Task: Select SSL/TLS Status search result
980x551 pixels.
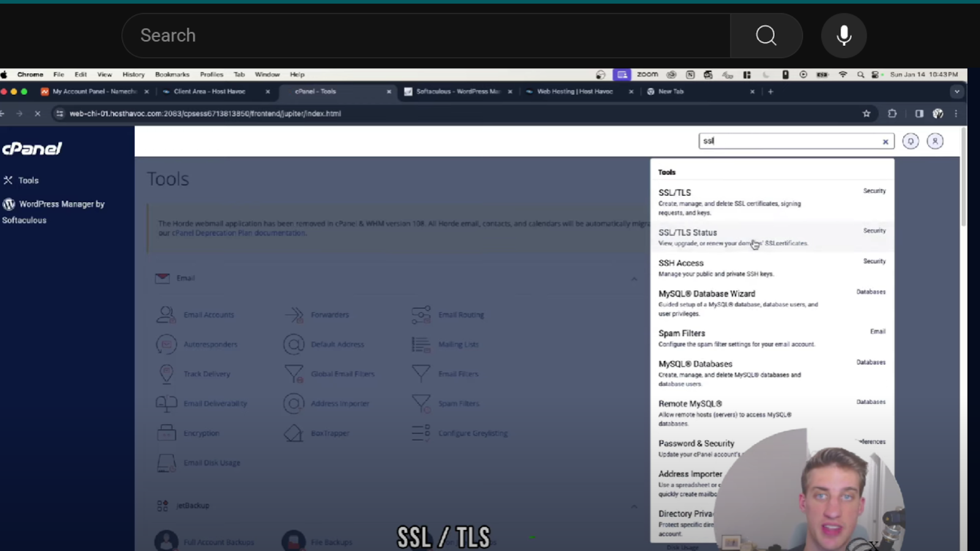Action: pyautogui.click(x=772, y=237)
